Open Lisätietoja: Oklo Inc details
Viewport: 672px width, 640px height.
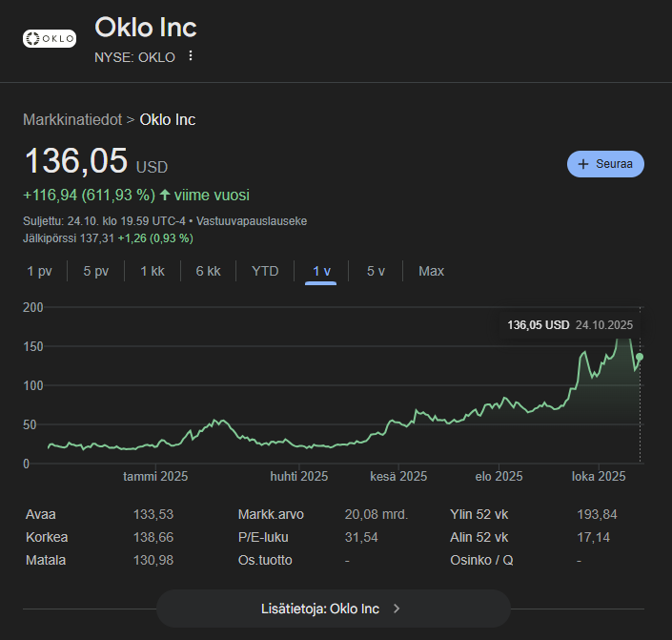click(x=333, y=608)
